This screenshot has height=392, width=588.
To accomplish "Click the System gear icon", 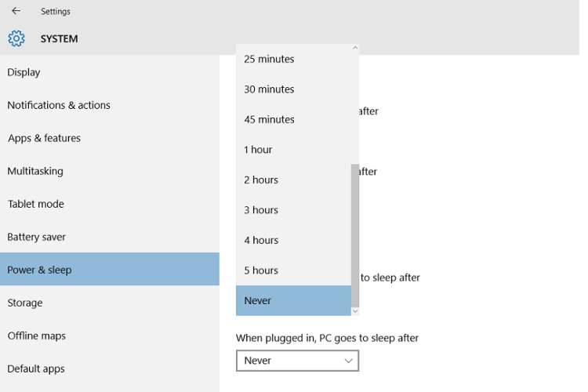I will pyautogui.click(x=16, y=38).
